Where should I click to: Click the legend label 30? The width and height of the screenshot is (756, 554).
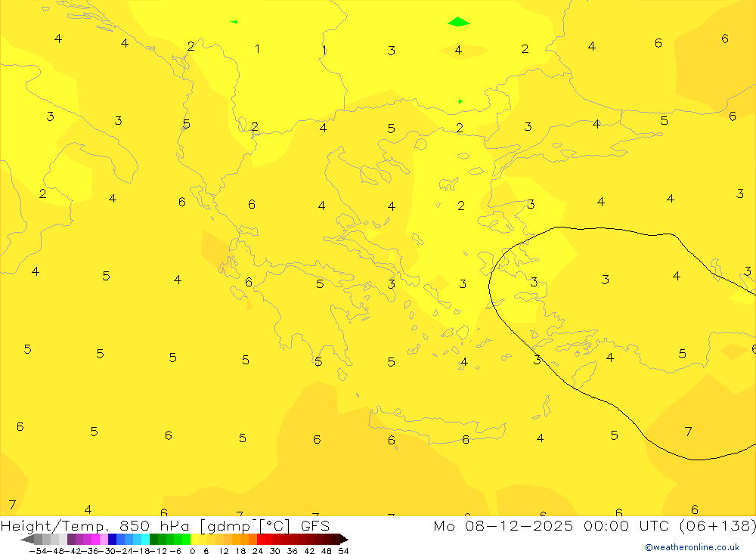click(x=275, y=551)
